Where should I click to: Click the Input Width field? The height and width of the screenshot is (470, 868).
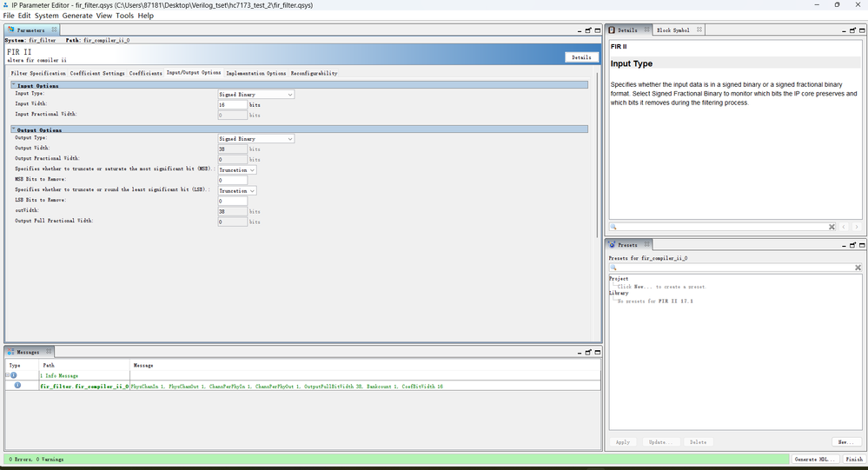[233, 104]
